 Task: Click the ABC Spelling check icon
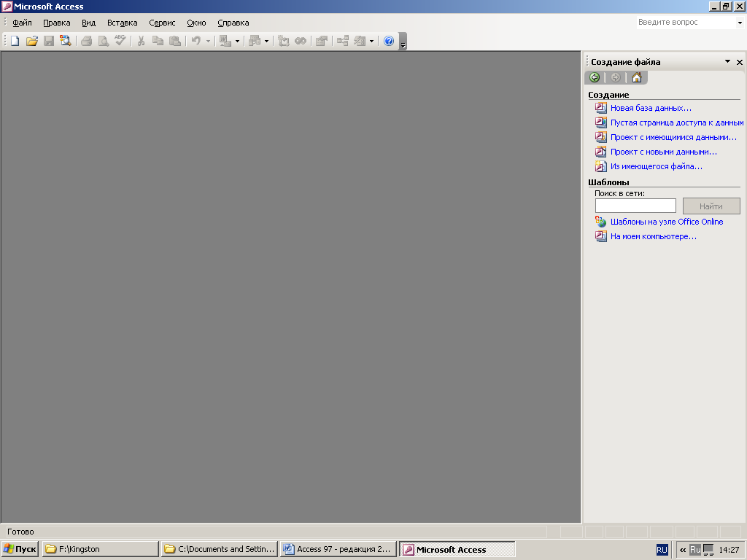tap(120, 41)
